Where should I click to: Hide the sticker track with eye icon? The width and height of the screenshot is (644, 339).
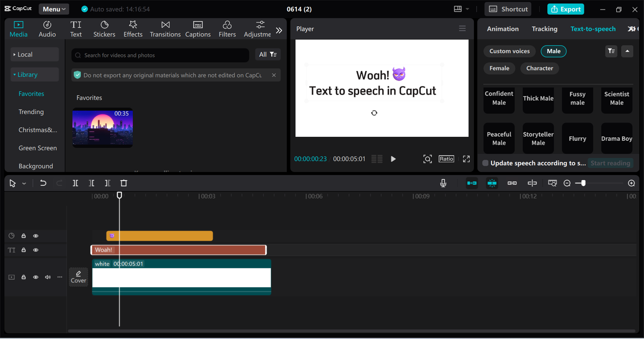(x=36, y=236)
